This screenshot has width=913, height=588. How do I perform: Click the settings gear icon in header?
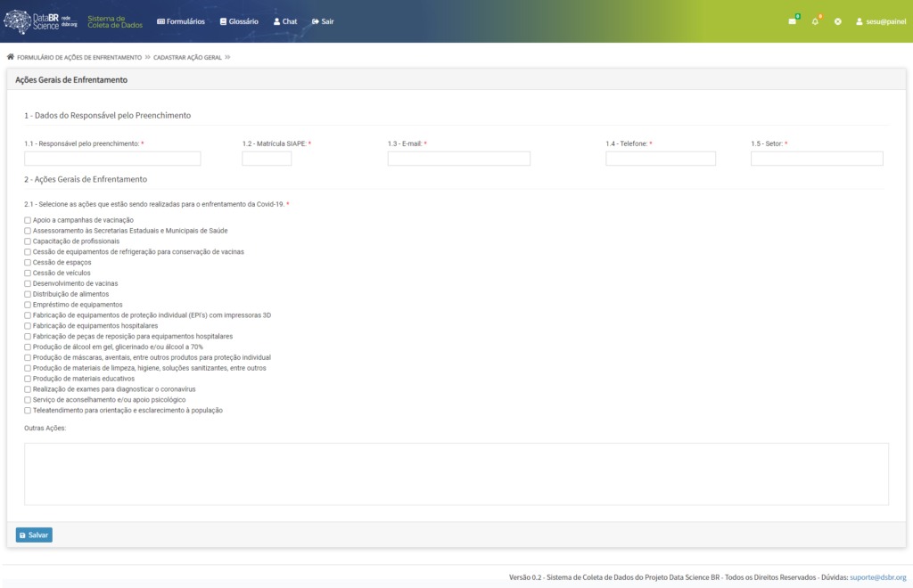838,21
